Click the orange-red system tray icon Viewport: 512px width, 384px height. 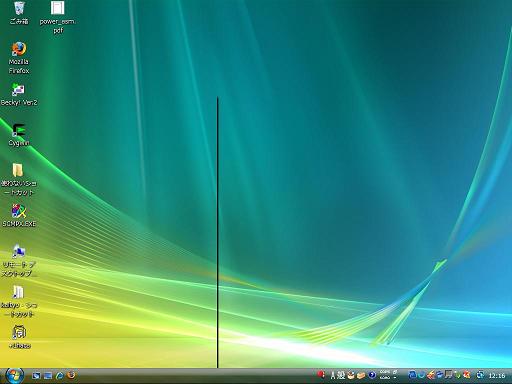coord(431,375)
